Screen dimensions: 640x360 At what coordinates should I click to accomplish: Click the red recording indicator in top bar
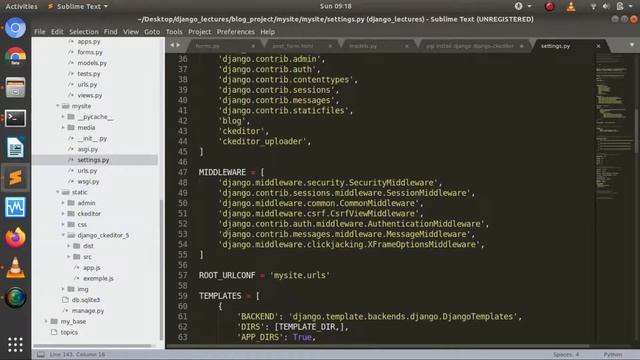click(549, 6)
